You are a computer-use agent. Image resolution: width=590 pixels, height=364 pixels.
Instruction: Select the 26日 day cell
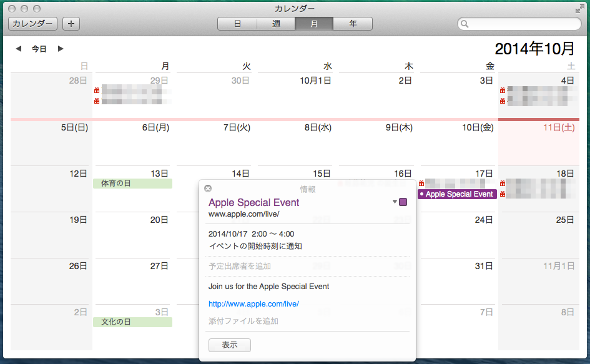(51, 281)
